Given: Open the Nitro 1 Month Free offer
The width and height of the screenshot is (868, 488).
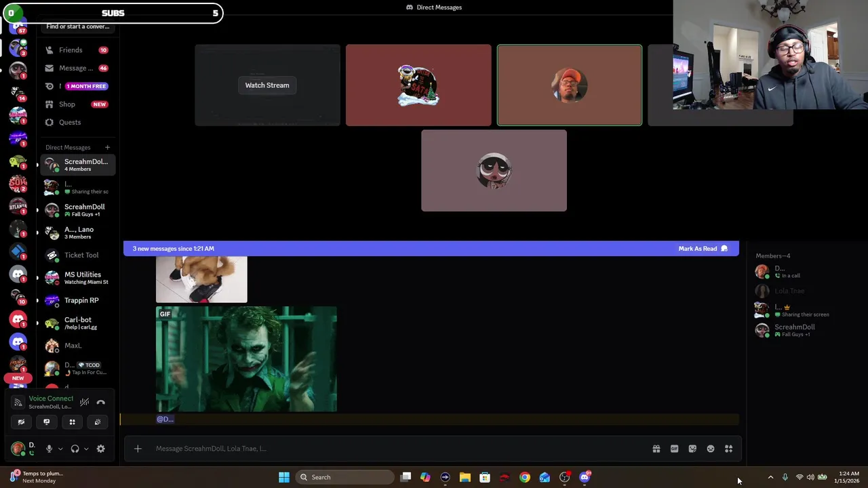Looking at the screenshot, I should point(77,86).
